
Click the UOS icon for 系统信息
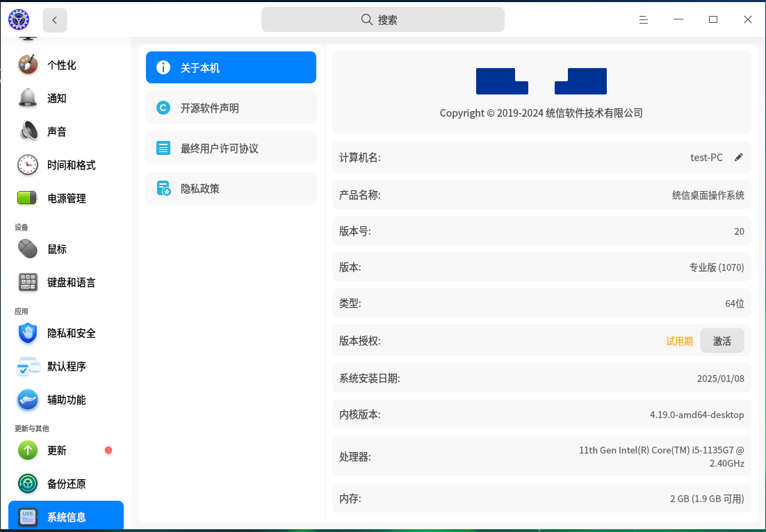pyautogui.click(x=28, y=517)
